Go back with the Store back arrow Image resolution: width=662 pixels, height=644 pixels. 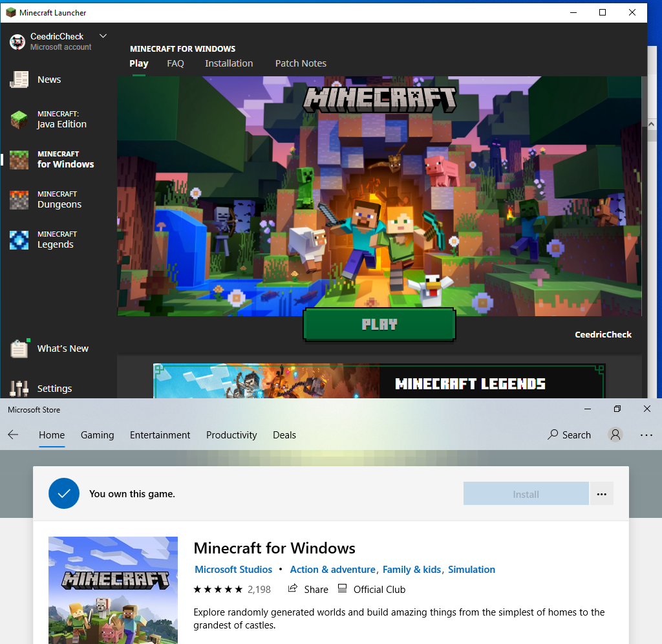click(x=13, y=435)
